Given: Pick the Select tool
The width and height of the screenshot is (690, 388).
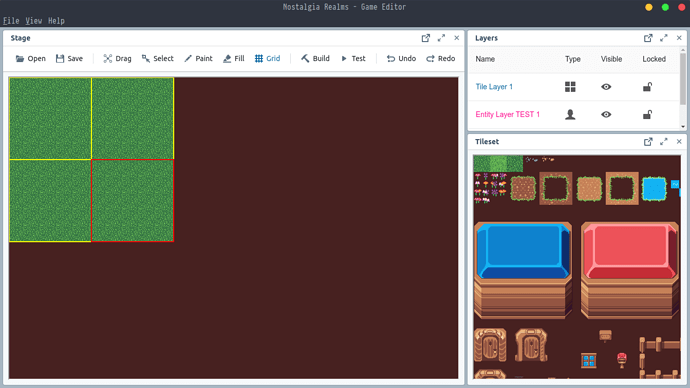Looking at the screenshot, I should pos(158,59).
